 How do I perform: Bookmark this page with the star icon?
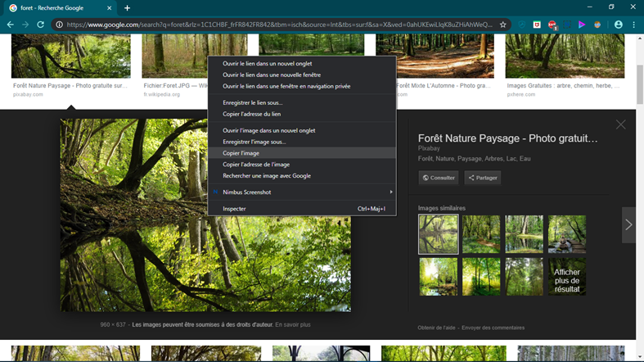coord(502,25)
